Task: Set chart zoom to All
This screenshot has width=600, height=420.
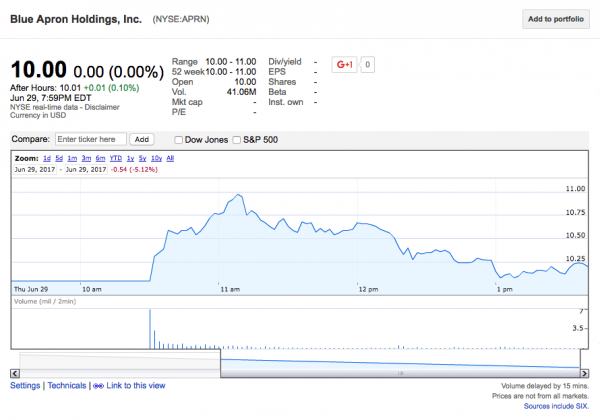Action: [170, 158]
